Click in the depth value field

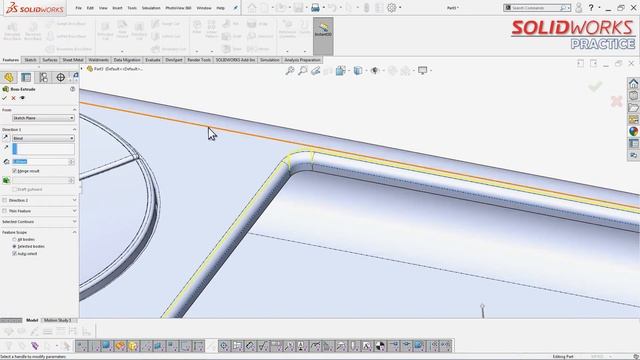pos(40,162)
